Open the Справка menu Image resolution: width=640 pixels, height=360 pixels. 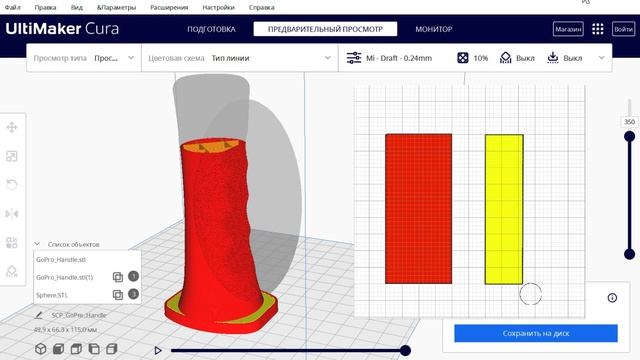click(262, 7)
